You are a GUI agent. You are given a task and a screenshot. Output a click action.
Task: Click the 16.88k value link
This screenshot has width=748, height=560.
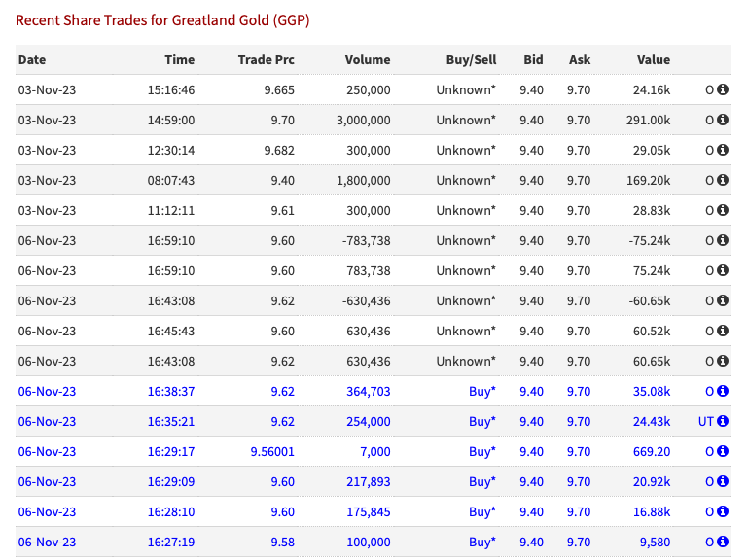[652, 511]
